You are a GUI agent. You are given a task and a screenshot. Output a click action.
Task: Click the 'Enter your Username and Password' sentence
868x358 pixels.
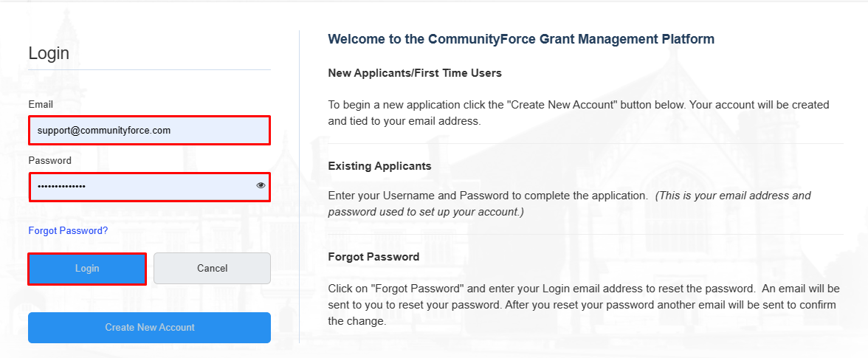[x=487, y=196]
